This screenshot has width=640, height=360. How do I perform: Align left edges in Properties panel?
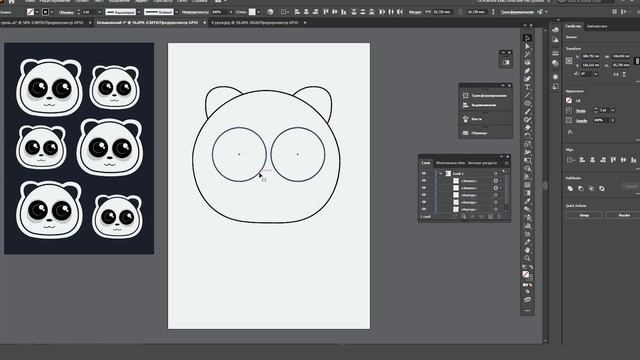click(582, 160)
